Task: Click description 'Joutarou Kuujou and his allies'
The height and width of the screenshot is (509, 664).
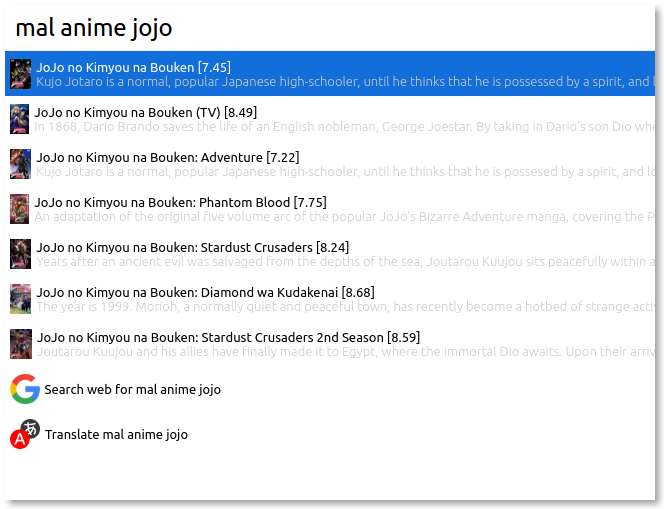Action: (x=346, y=352)
